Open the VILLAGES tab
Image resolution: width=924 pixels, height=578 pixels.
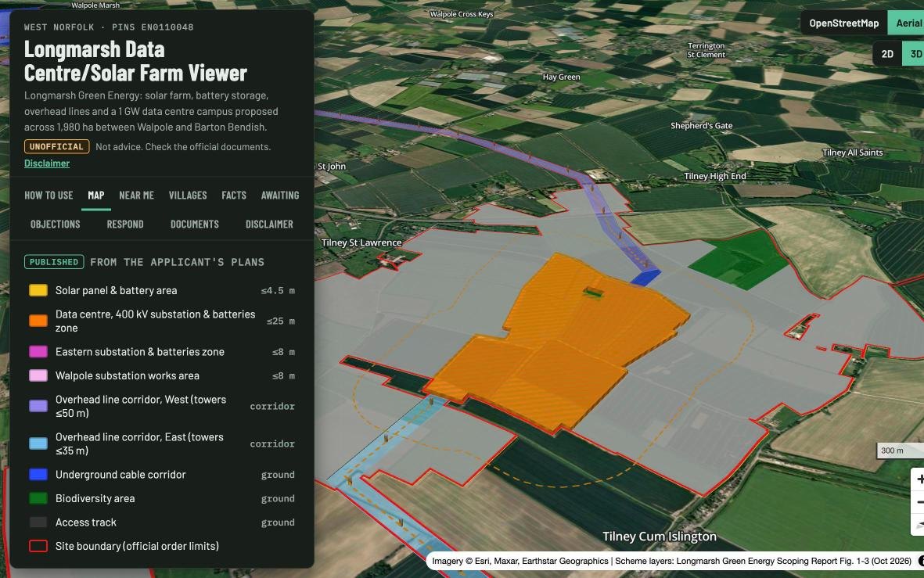click(x=188, y=196)
